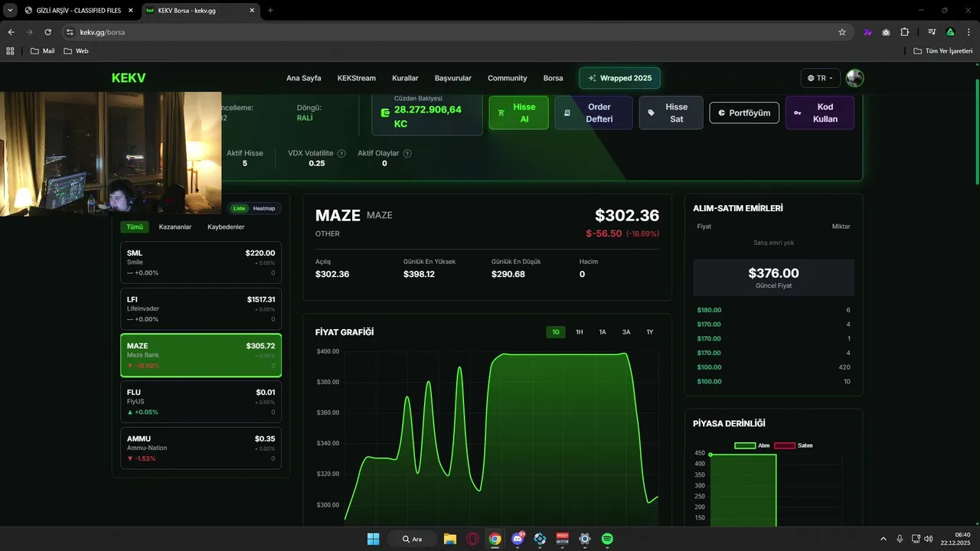The image size is (980, 551).
Task: Select the SML Smile stock card
Action: [201, 262]
